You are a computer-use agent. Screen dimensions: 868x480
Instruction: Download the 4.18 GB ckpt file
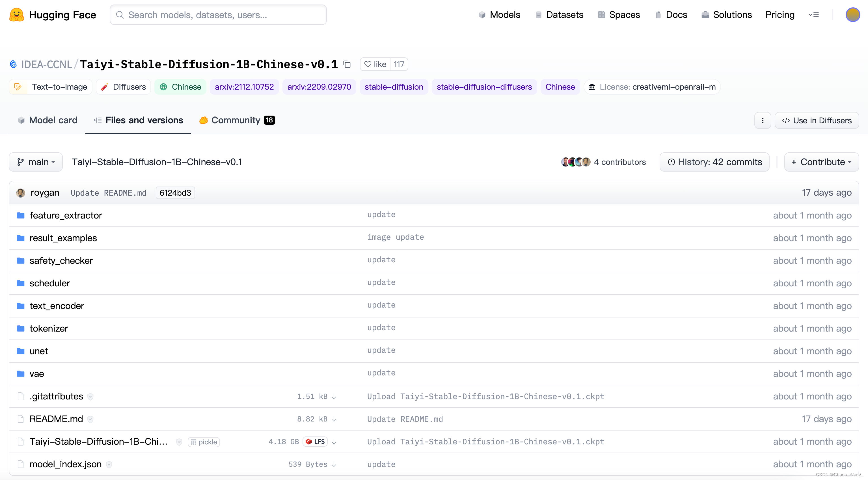(x=334, y=442)
